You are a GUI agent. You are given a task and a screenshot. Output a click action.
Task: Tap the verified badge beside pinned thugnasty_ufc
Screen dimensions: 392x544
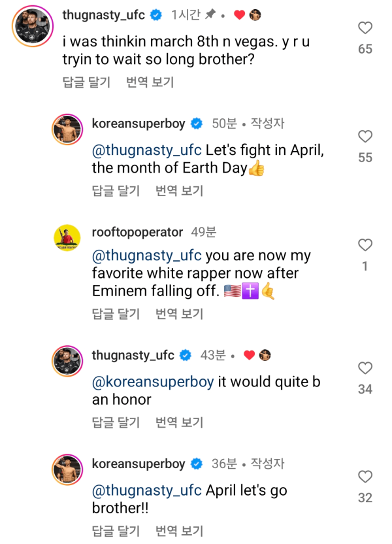(156, 15)
